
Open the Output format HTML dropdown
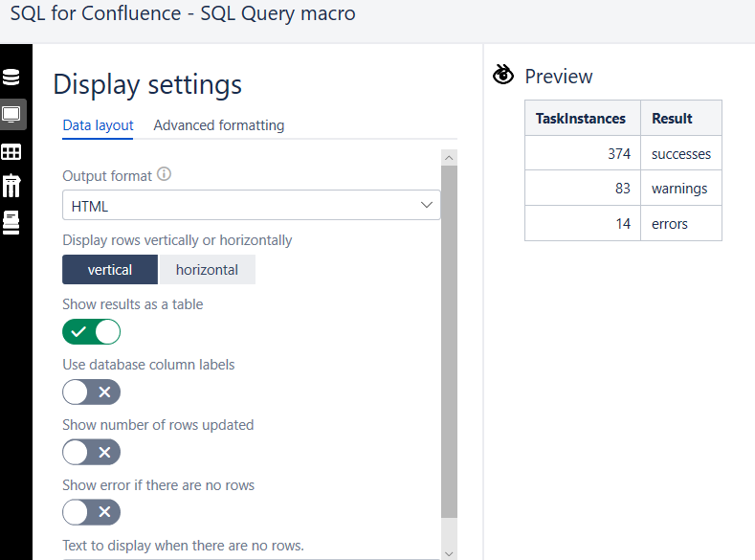click(252, 205)
